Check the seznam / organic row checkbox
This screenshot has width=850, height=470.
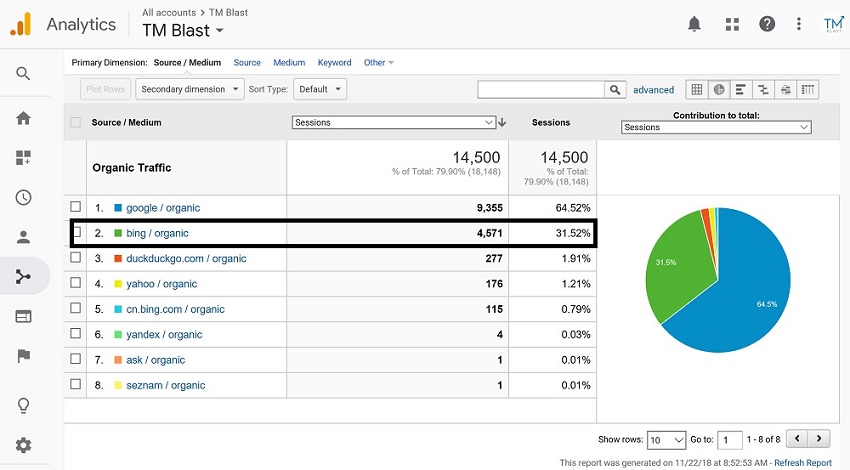[75, 384]
